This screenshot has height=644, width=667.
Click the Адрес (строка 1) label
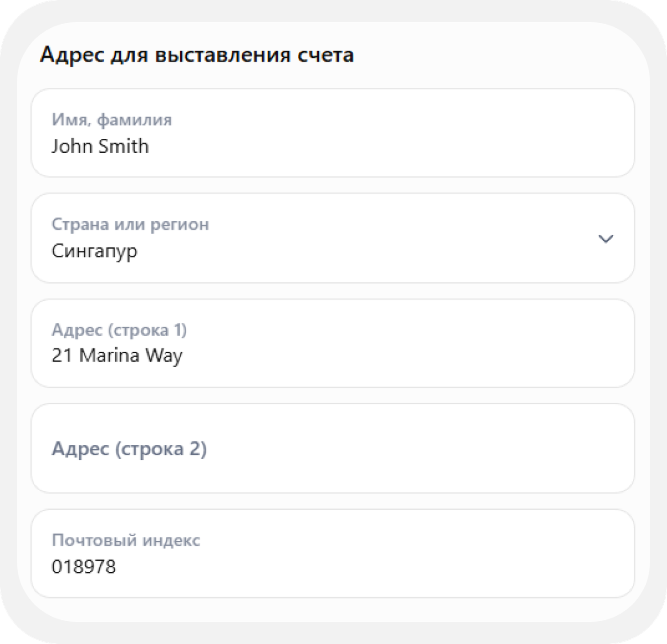click(x=119, y=330)
